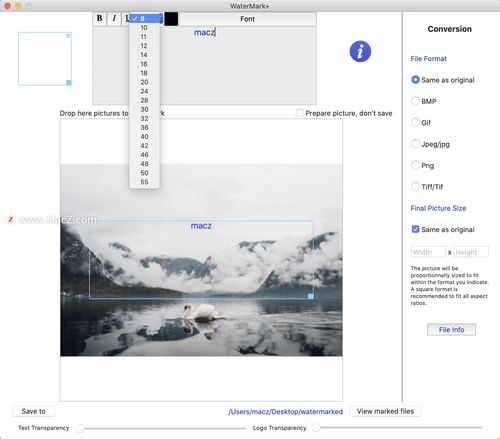Click watermark text box corner handle
The width and height of the screenshot is (500, 439).
click(x=311, y=296)
